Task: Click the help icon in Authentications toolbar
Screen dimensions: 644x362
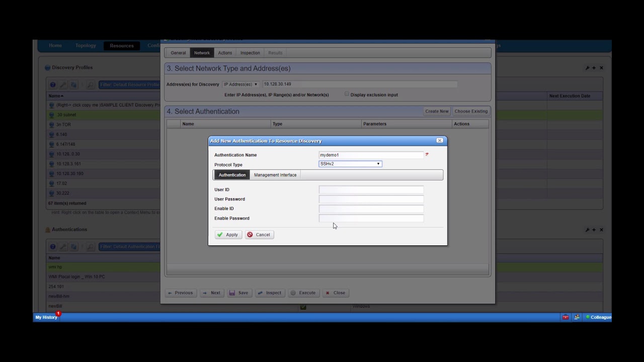Action: point(53,247)
